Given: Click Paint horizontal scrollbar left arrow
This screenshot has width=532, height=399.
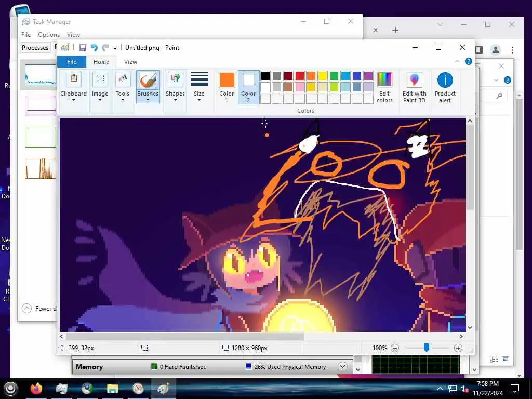Looking at the screenshot, I should click(61, 337).
